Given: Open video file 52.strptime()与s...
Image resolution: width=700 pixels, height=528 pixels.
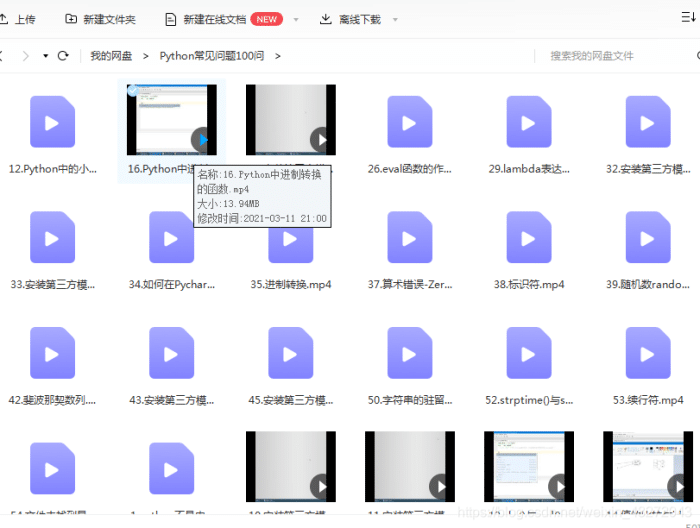Looking at the screenshot, I should click(529, 353).
